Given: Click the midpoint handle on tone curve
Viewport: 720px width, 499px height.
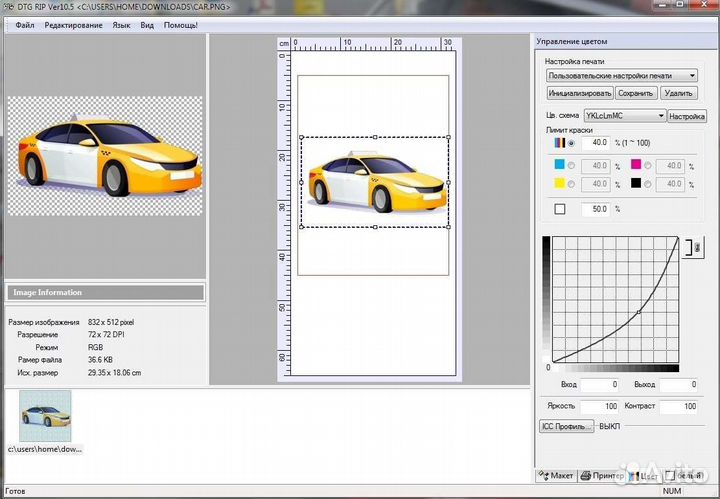Looking at the screenshot, I should tap(639, 313).
